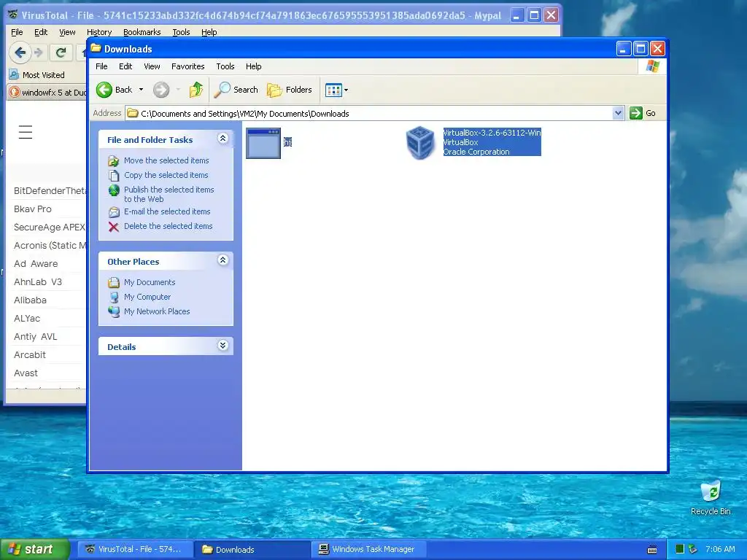Click Back arrow in Mypal browser
This screenshot has width=747, height=560.
point(20,52)
